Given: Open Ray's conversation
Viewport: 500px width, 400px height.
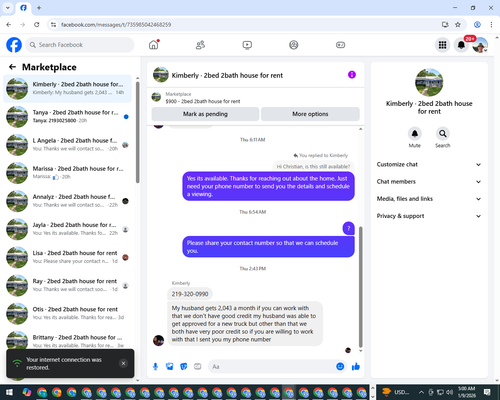Looking at the screenshot, I should point(67,285).
